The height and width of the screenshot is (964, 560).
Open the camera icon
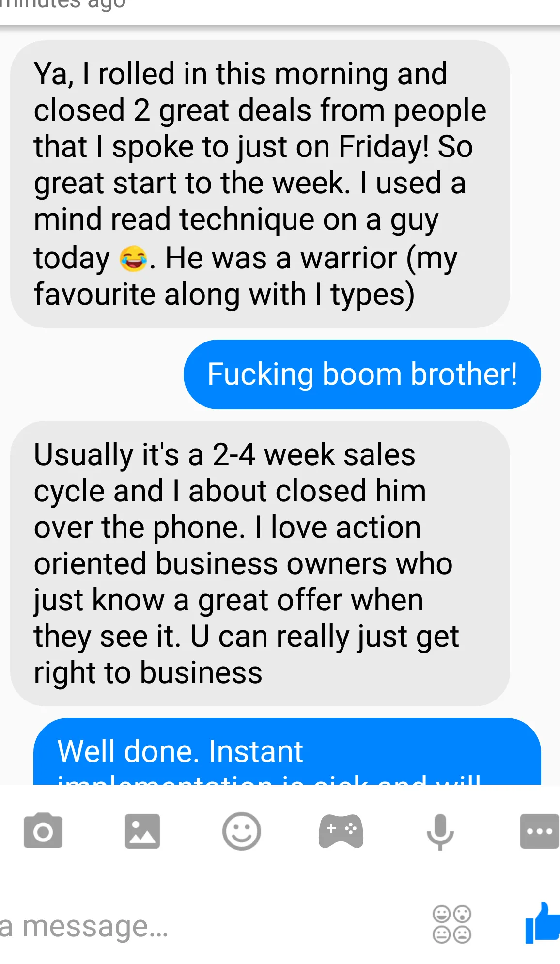coord(43,831)
